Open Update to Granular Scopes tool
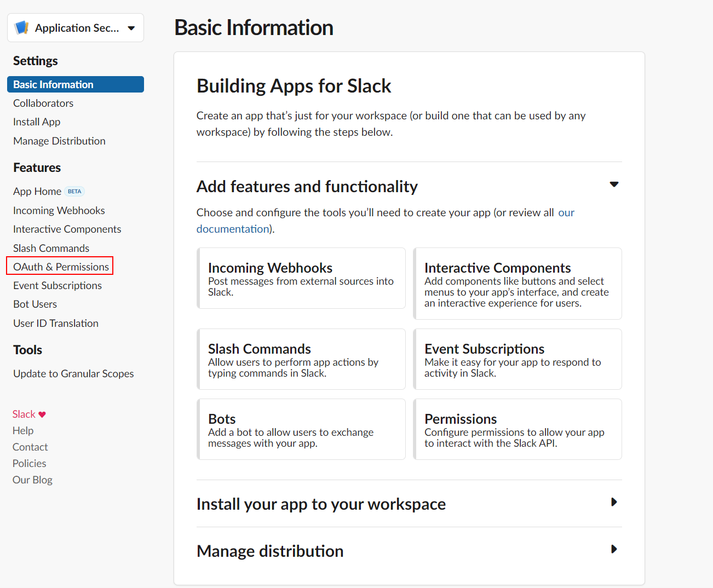This screenshot has width=713, height=588. 73,373
